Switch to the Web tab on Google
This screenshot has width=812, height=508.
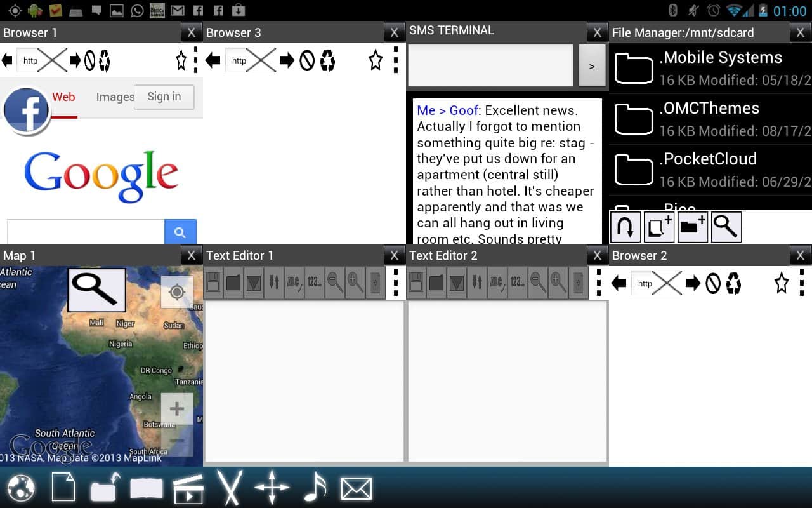tap(63, 97)
